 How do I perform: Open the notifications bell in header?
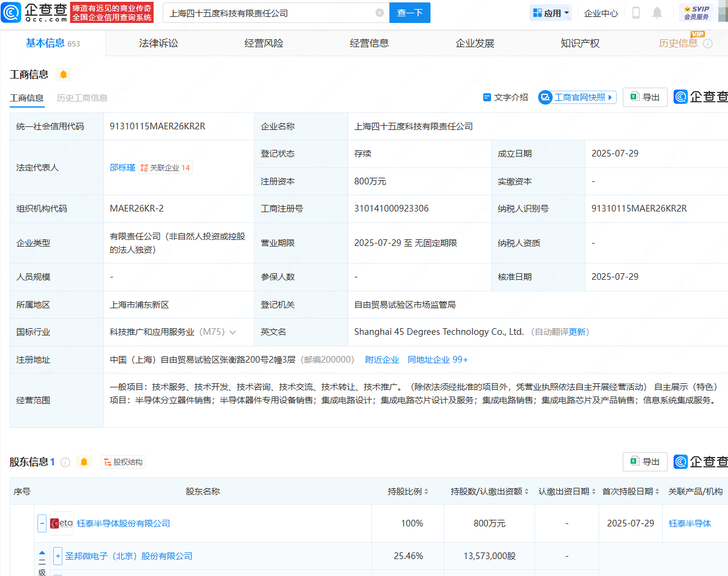coord(657,13)
